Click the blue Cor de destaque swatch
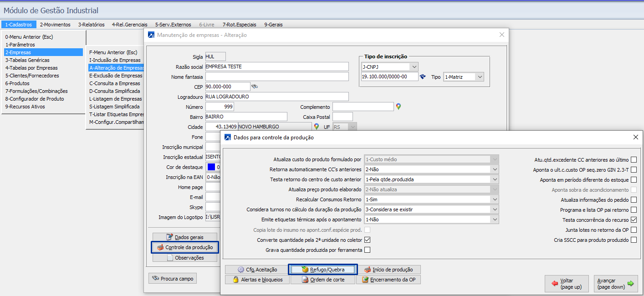The image size is (644, 296). pyautogui.click(x=210, y=167)
